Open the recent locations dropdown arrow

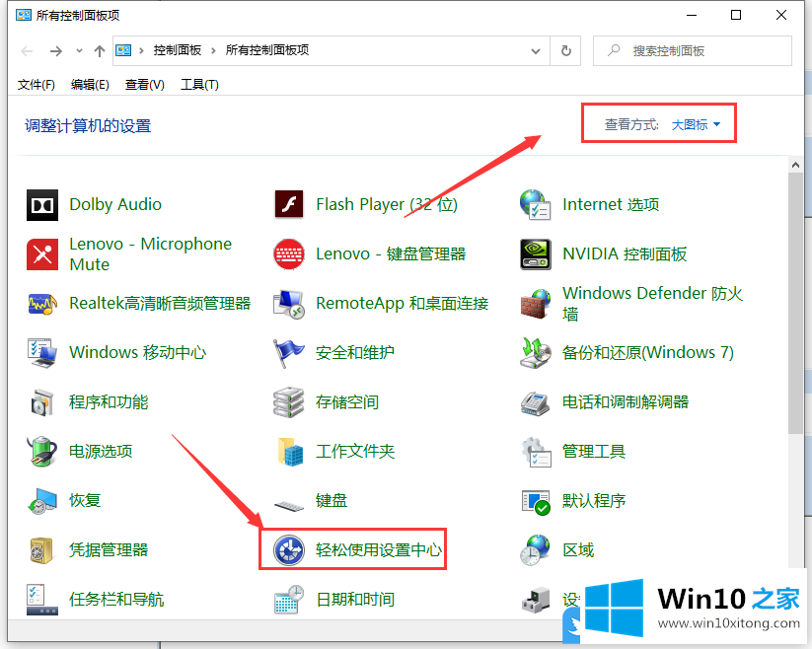(x=79, y=50)
